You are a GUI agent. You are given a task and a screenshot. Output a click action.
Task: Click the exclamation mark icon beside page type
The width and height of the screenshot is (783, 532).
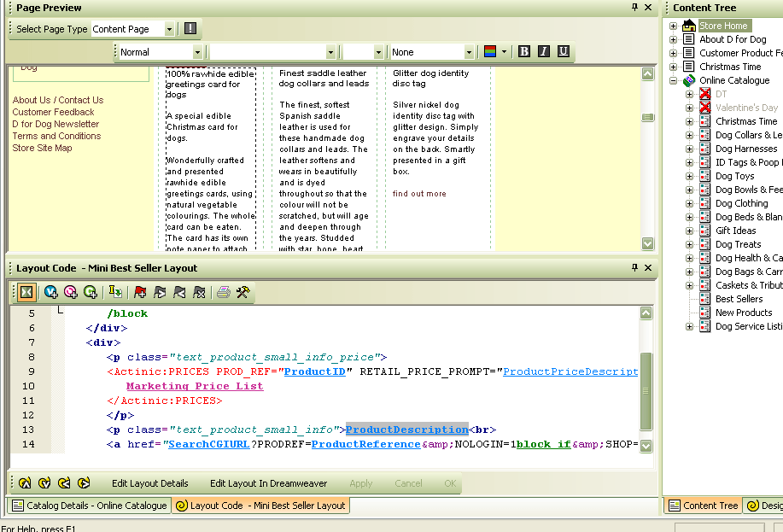pos(190,28)
